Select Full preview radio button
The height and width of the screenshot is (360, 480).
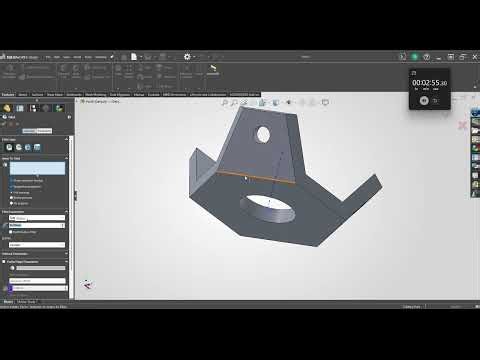tap(11, 193)
